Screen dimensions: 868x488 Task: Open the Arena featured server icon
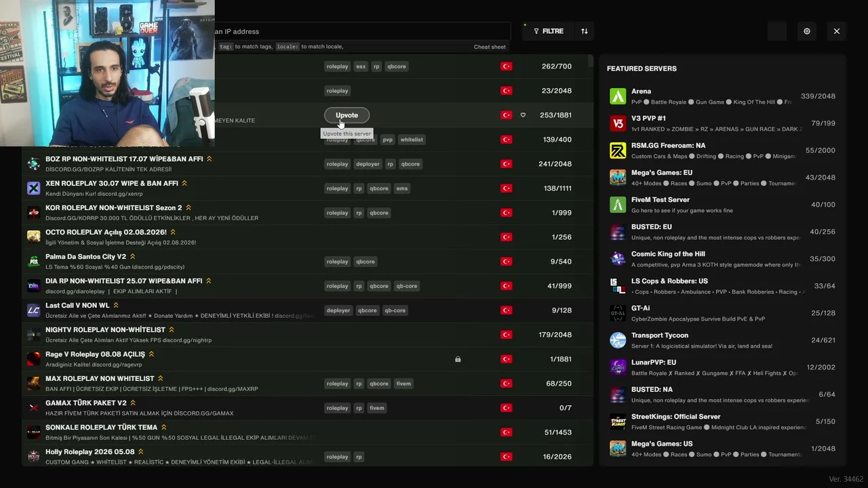618,96
